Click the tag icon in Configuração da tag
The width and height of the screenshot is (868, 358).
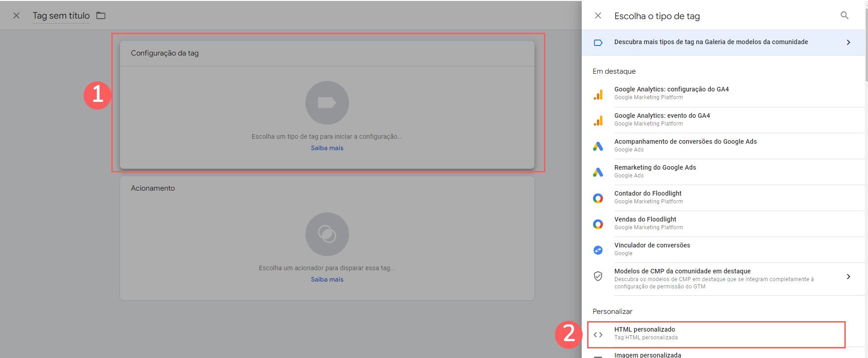[x=327, y=103]
